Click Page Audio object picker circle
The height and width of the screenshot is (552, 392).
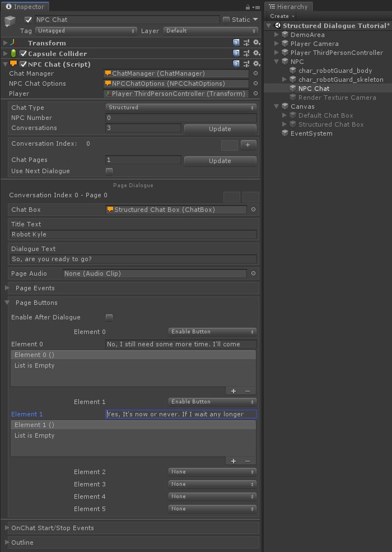point(253,273)
